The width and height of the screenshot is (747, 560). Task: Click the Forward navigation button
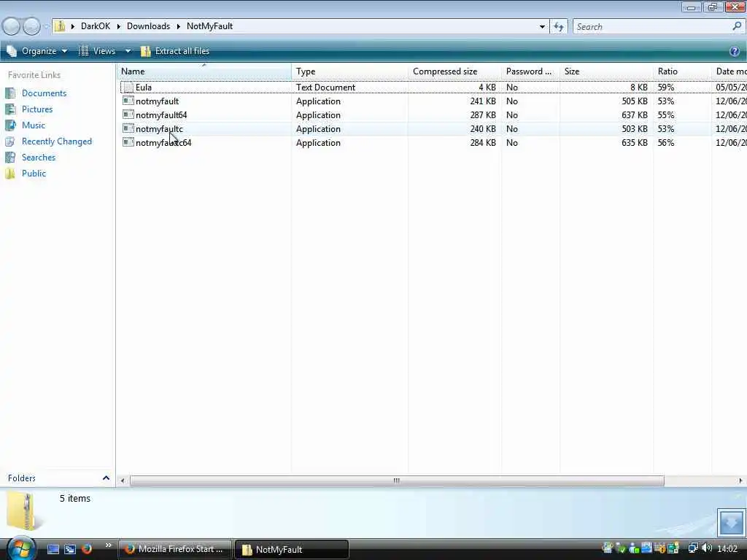click(31, 26)
